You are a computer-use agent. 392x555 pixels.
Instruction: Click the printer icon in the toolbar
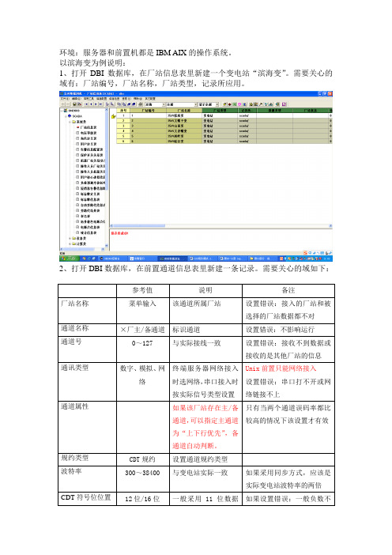pos(140,104)
